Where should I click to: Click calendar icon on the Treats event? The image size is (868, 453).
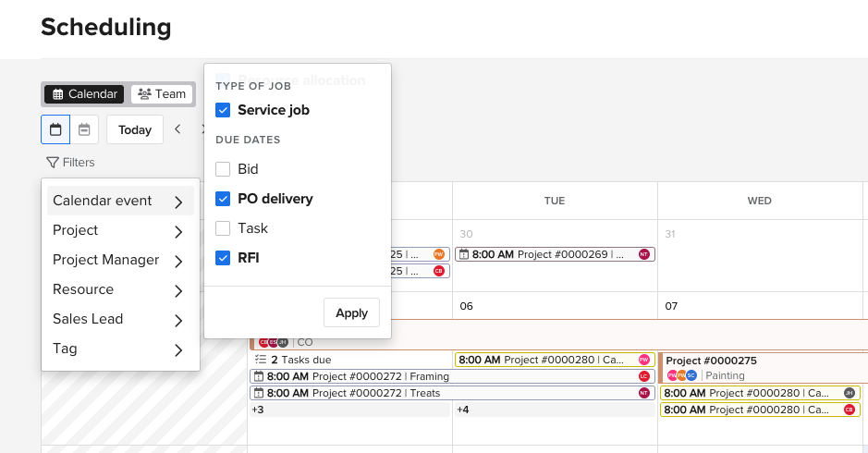tap(259, 393)
